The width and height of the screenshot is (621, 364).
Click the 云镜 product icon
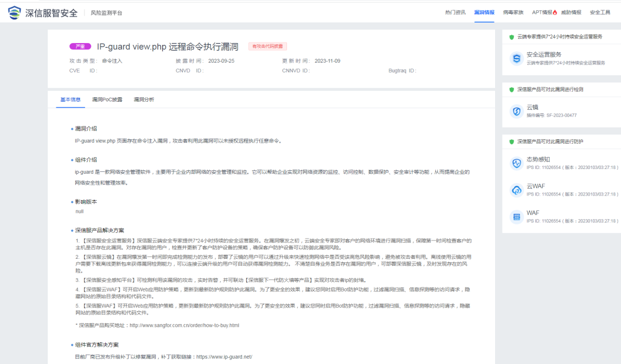[x=516, y=112]
